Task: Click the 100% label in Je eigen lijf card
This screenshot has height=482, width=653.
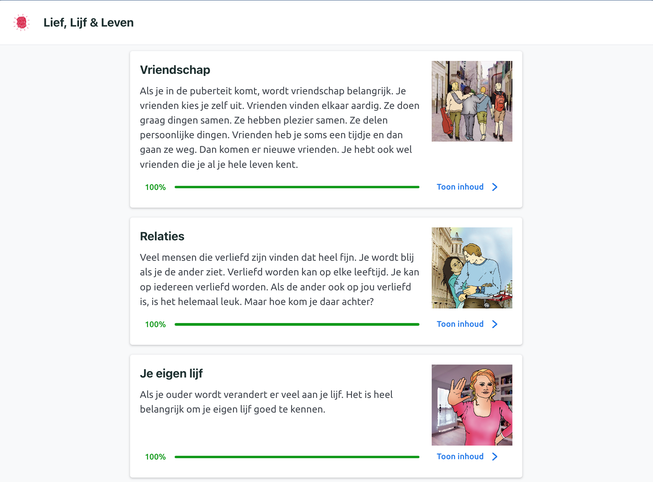Action: (x=155, y=457)
